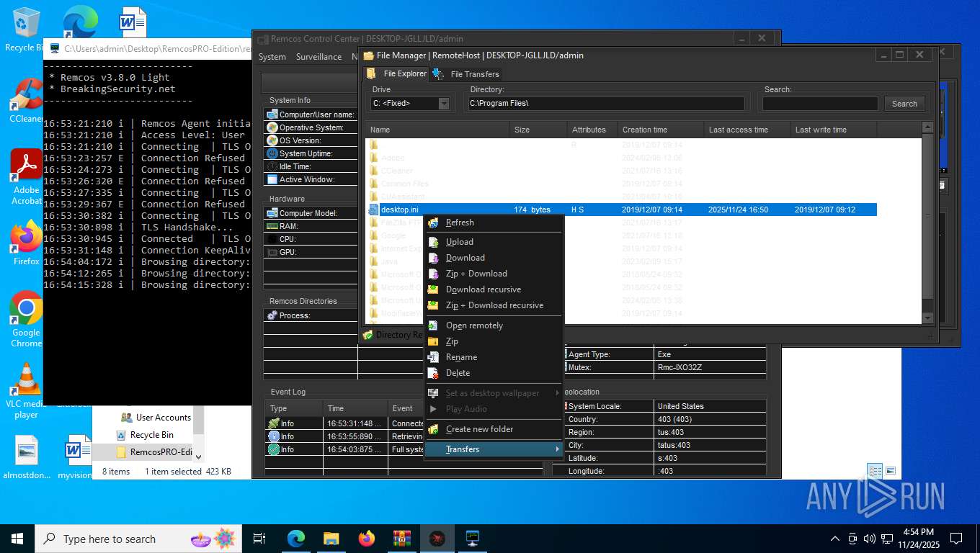
Task: Click OS Version row icon
Action: [272, 140]
